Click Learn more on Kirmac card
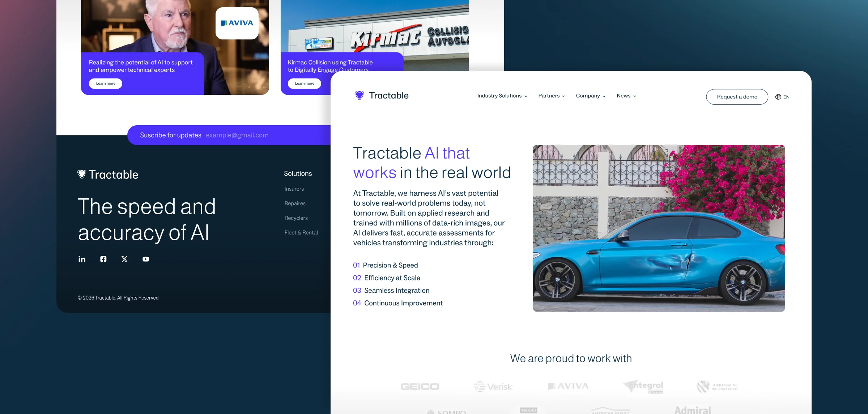The width and height of the screenshot is (868, 414). click(305, 84)
